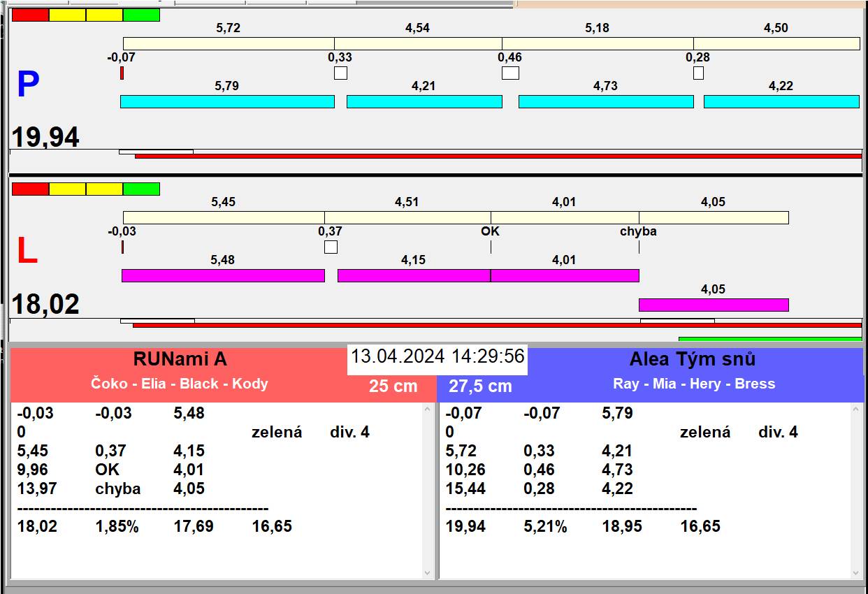Click the blue P lane letter

28,85
